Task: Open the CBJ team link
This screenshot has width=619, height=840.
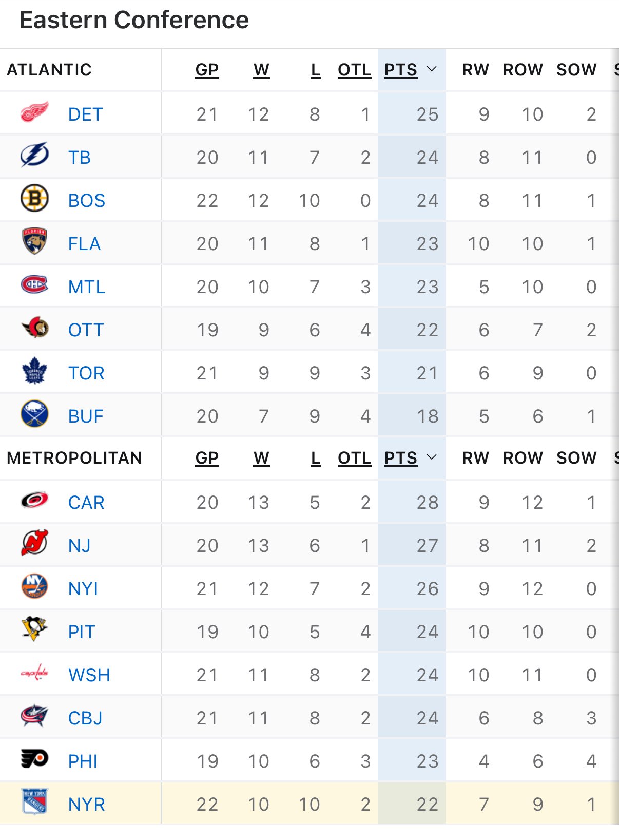Action: (x=85, y=718)
